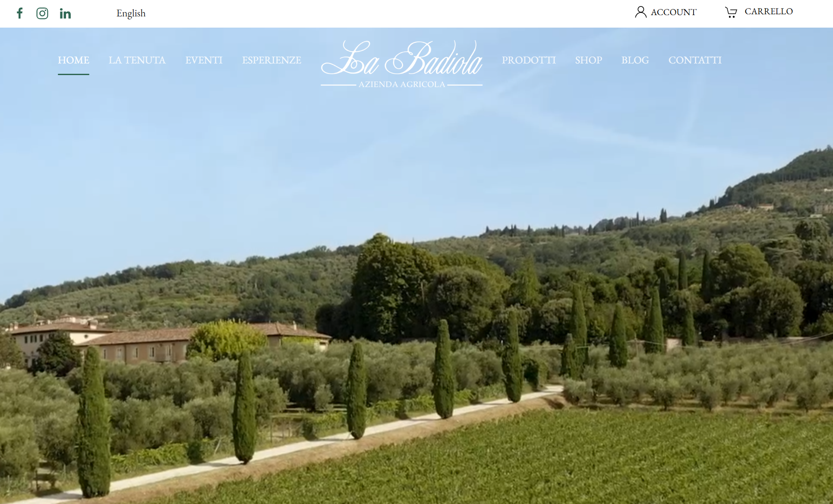This screenshot has height=504, width=833.
Task: Open the LinkedIn icon link
Action: [65, 14]
